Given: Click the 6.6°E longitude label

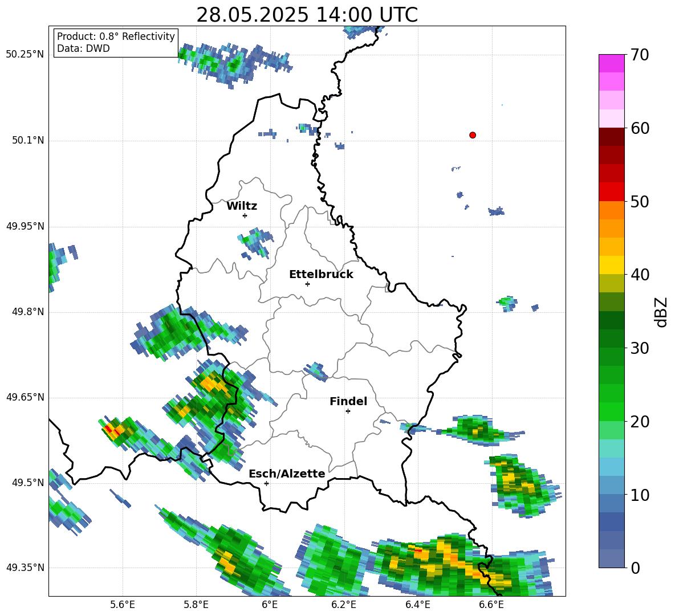Looking at the screenshot, I should click(491, 605).
